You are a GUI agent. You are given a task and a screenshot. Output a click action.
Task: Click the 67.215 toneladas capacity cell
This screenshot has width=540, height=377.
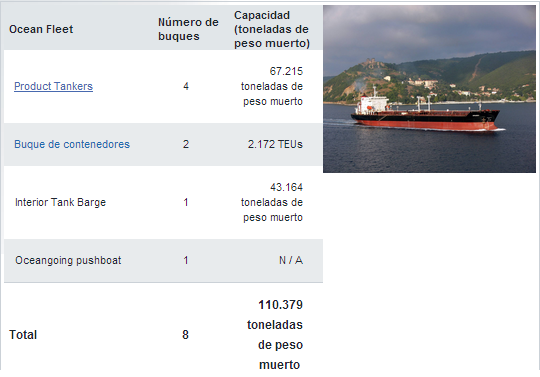272,86
